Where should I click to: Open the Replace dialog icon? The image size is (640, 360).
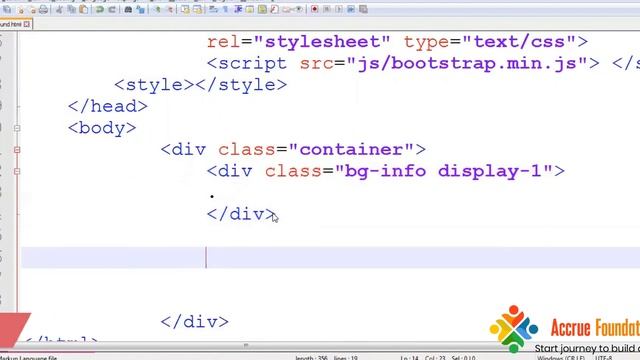pos(140,9)
